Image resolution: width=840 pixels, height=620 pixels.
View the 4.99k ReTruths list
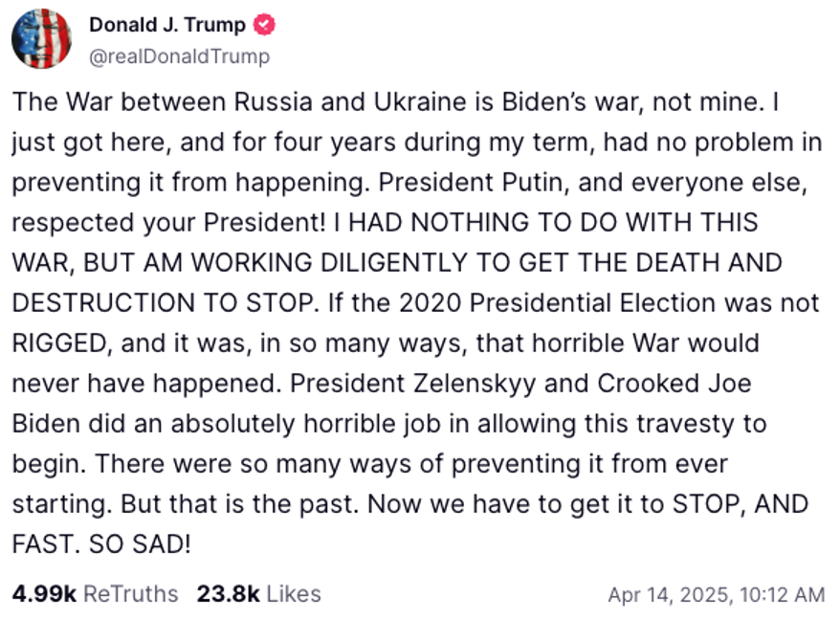pos(96,594)
